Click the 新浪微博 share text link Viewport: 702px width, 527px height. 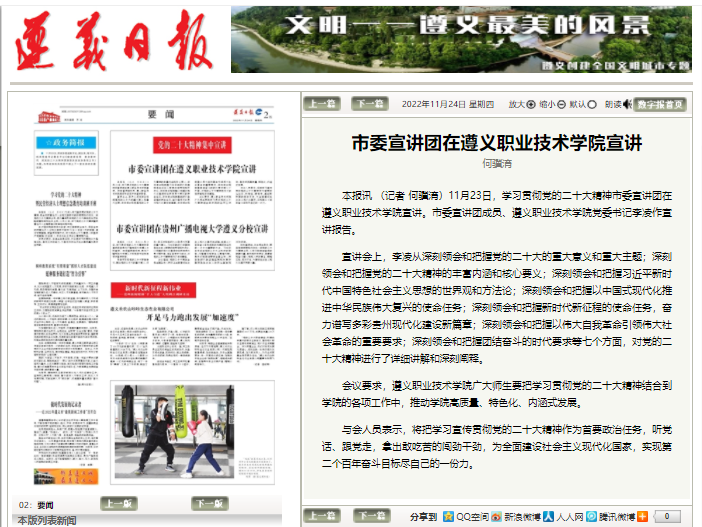(522, 517)
